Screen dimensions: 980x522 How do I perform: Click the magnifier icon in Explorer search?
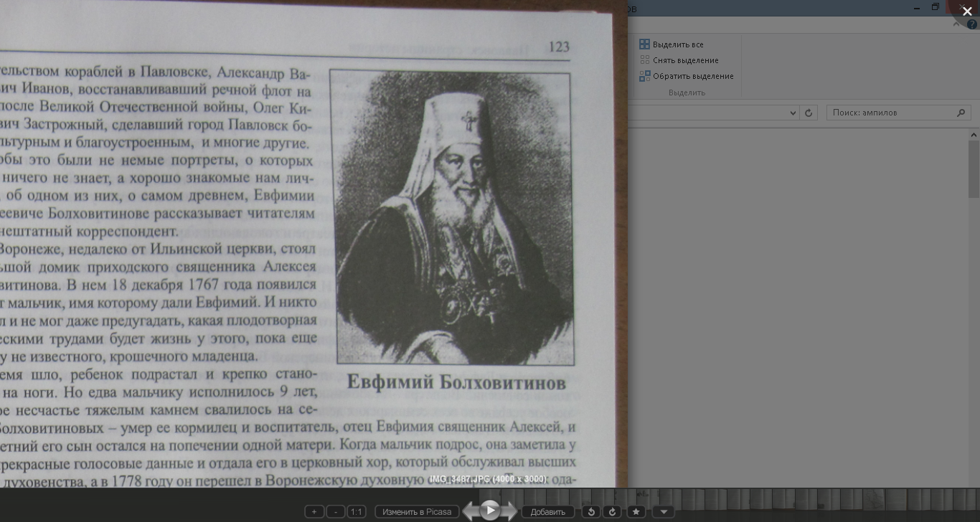961,113
